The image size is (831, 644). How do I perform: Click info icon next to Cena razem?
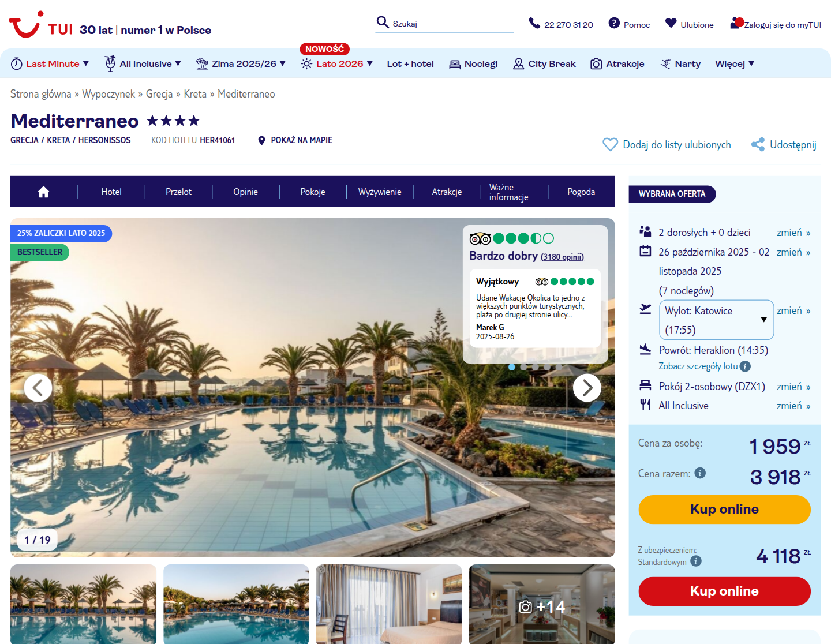[x=700, y=473]
